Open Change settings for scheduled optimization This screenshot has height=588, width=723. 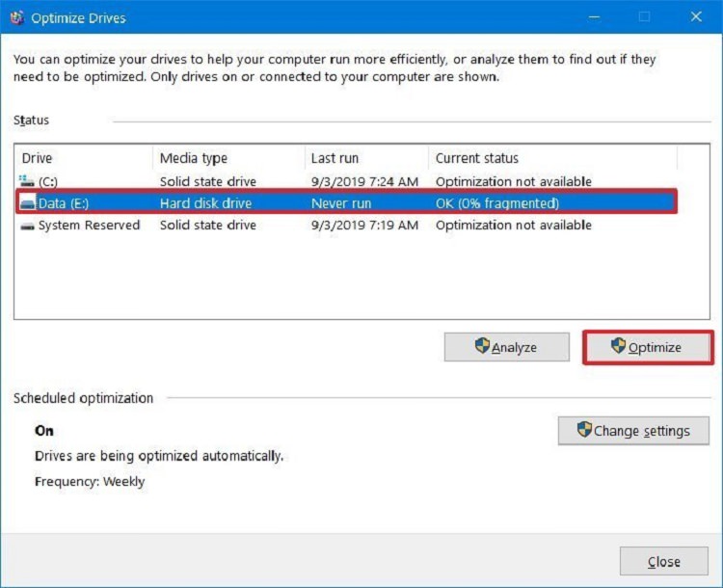click(x=641, y=431)
